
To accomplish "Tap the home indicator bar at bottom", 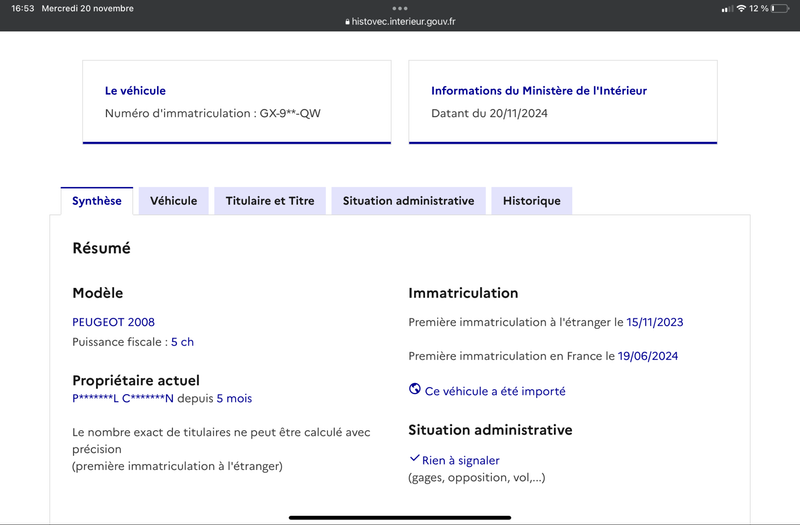I will point(400,517).
